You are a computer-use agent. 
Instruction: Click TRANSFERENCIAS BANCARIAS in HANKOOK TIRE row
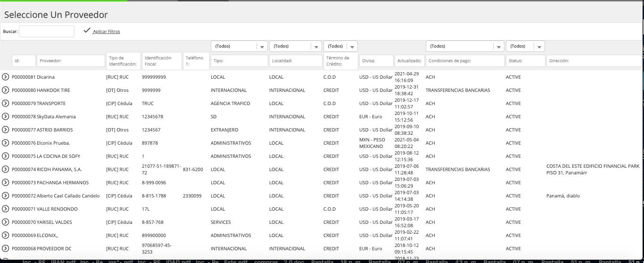point(458,90)
